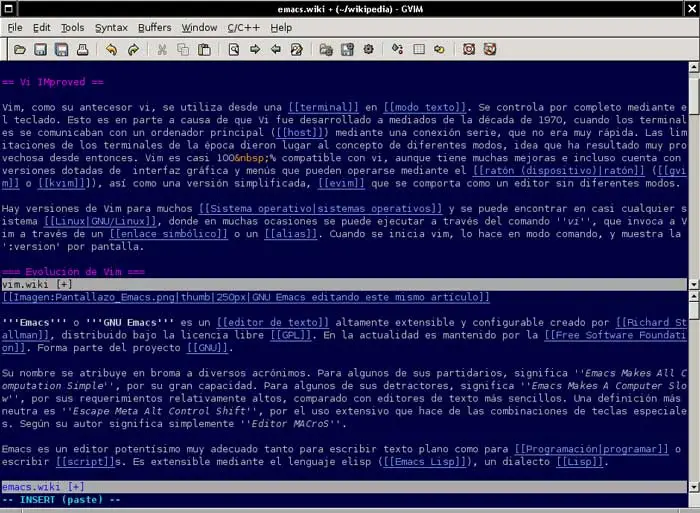Click the upper pane scrollbar thumb

click(x=693, y=96)
